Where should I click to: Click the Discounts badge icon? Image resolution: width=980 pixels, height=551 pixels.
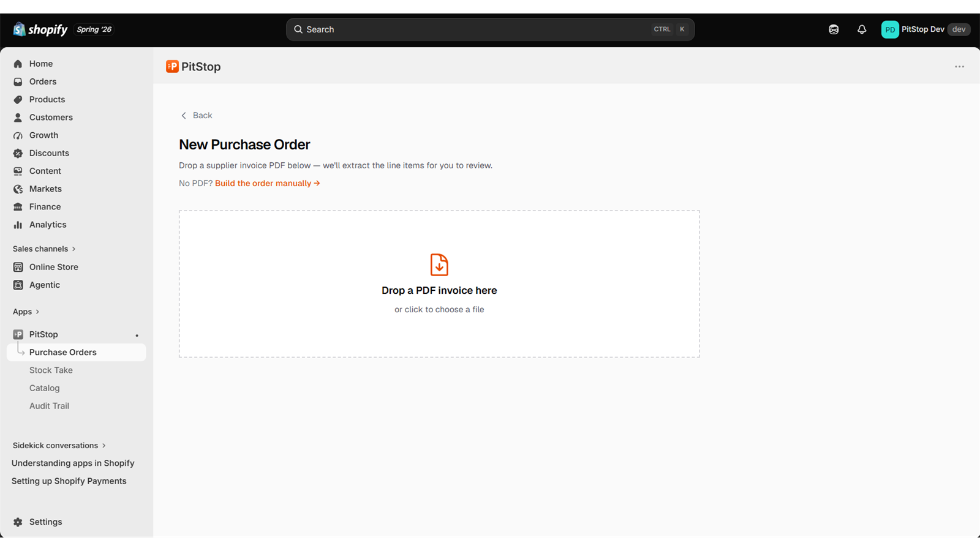[x=18, y=153]
